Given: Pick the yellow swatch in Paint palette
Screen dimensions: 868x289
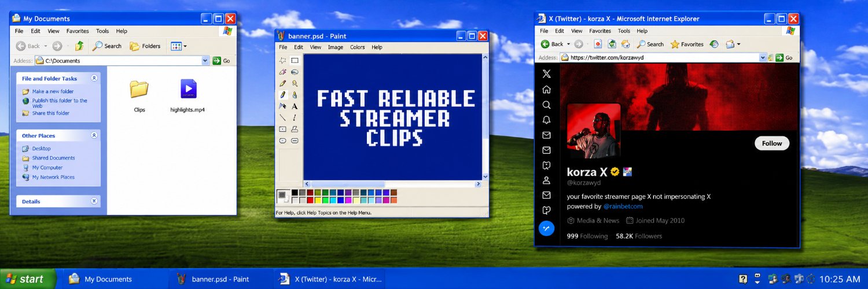Looking at the screenshot, I should click(318, 200).
